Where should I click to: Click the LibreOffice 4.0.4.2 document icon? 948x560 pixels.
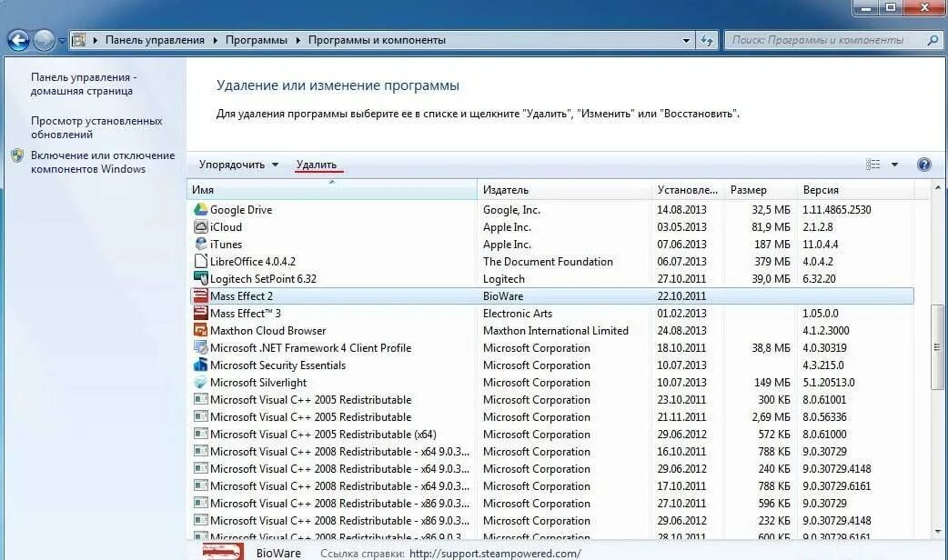pos(201,261)
